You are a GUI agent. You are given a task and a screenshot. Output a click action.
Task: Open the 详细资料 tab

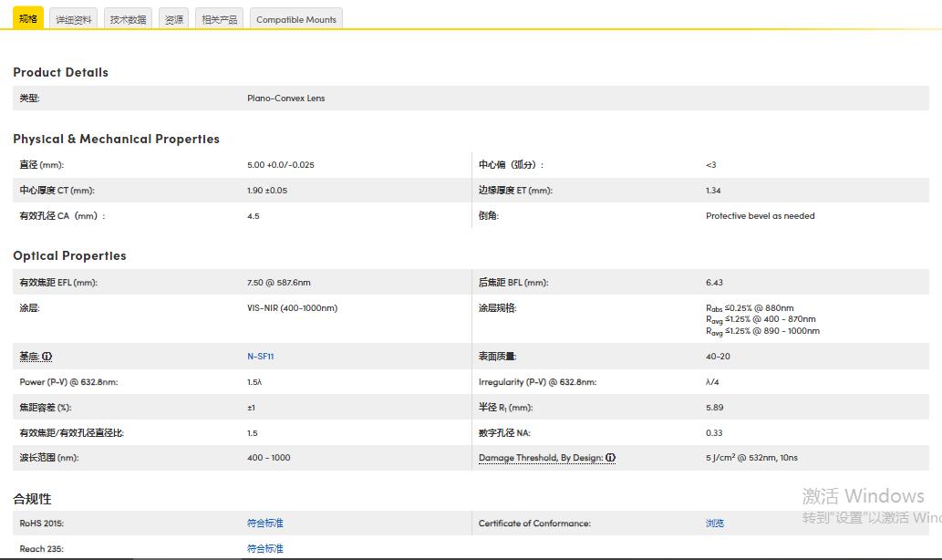coord(73,19)
